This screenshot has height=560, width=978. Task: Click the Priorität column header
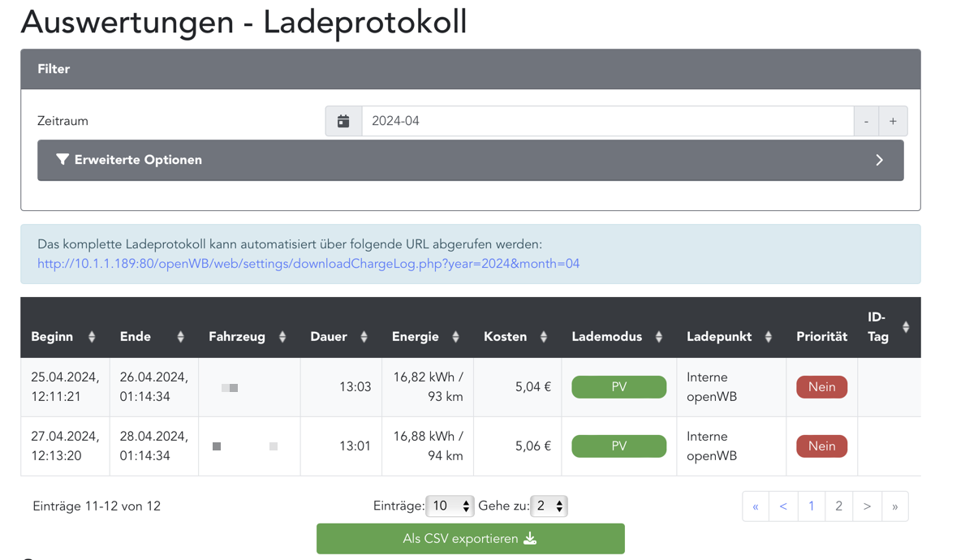point(821,337)
